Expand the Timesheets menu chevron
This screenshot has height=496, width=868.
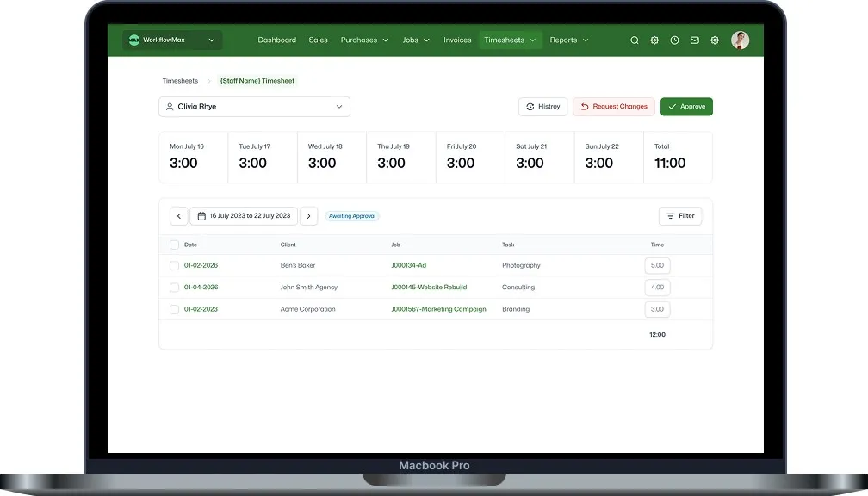[532, 40]
